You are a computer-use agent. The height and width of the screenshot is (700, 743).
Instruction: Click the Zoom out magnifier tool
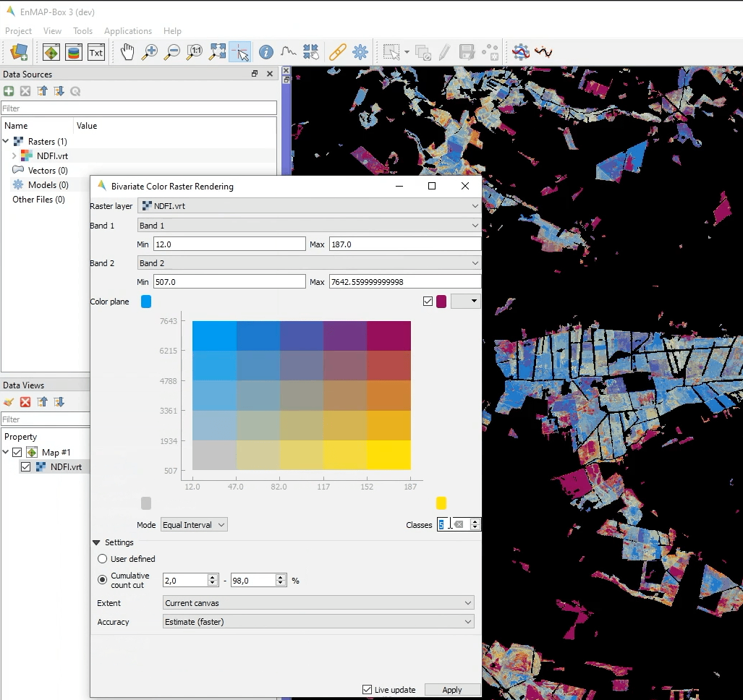point(172,52)
